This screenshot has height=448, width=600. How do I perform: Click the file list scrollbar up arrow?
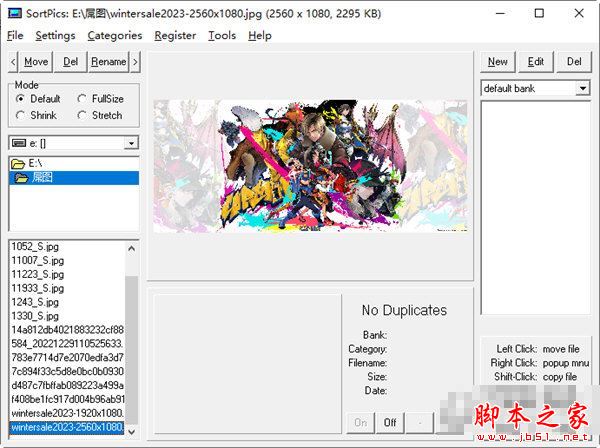[x=132, y=249]
